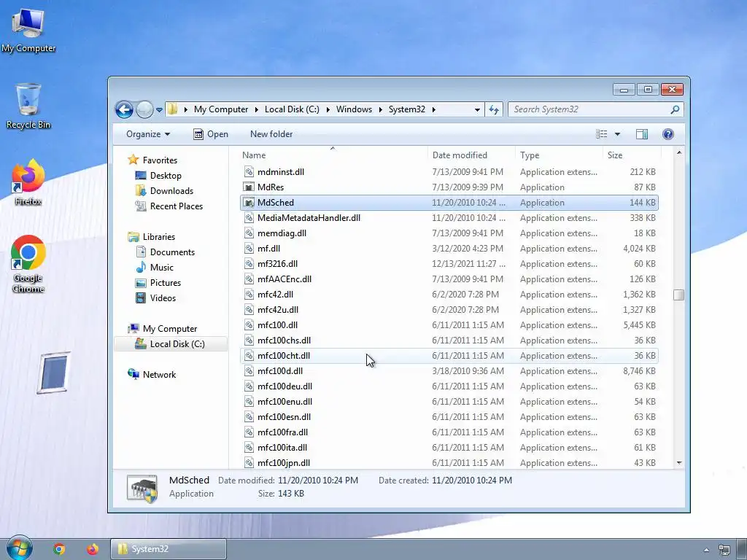
Task: Click the Forward navigation arrow
Action: click(144, 109)
